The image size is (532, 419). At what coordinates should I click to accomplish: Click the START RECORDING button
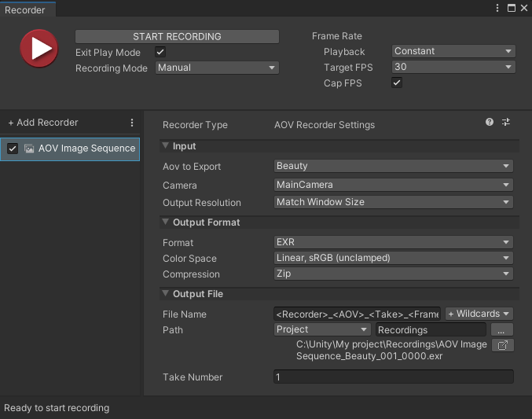pyautogui.click(x=177, y=37)
